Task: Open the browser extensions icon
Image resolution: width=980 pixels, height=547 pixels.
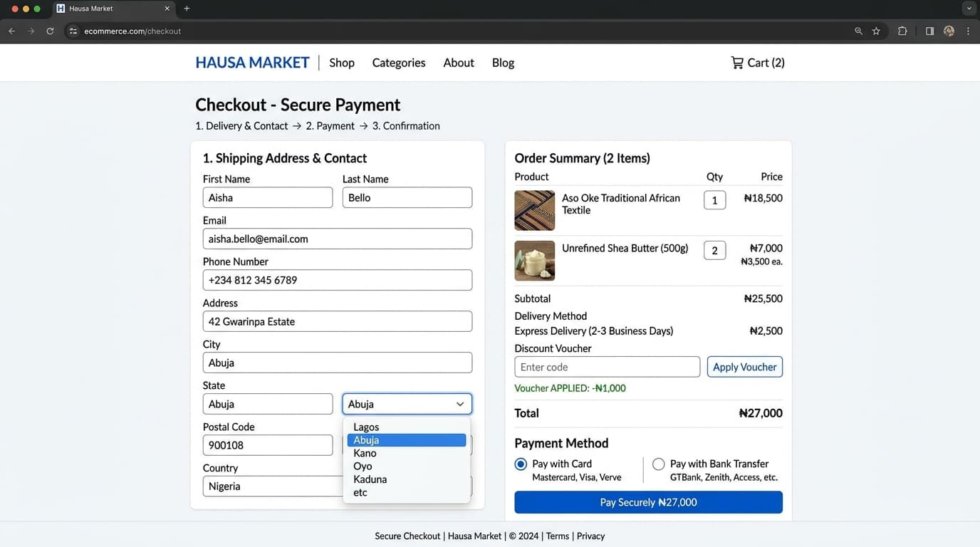Action: [x=902, y=31]
